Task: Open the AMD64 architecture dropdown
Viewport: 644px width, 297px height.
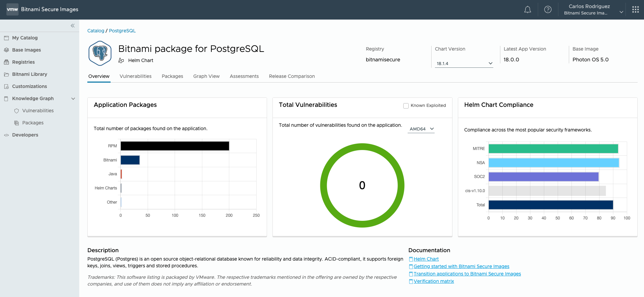Action: [421, 129]
